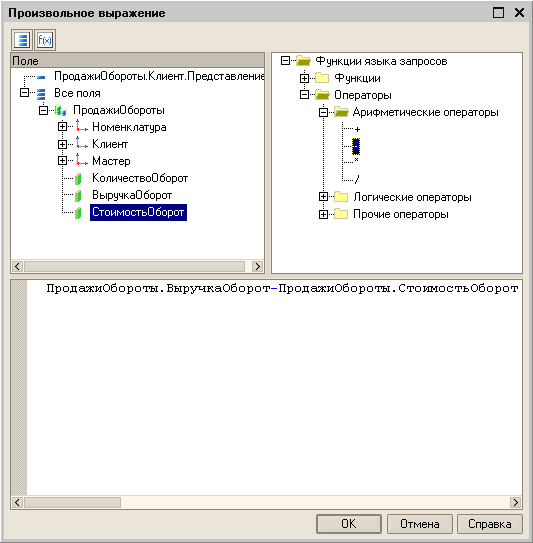Click the expression editor horizontal scrollbar thumb
Screen dimensions: 533x543
pos(72,502)
